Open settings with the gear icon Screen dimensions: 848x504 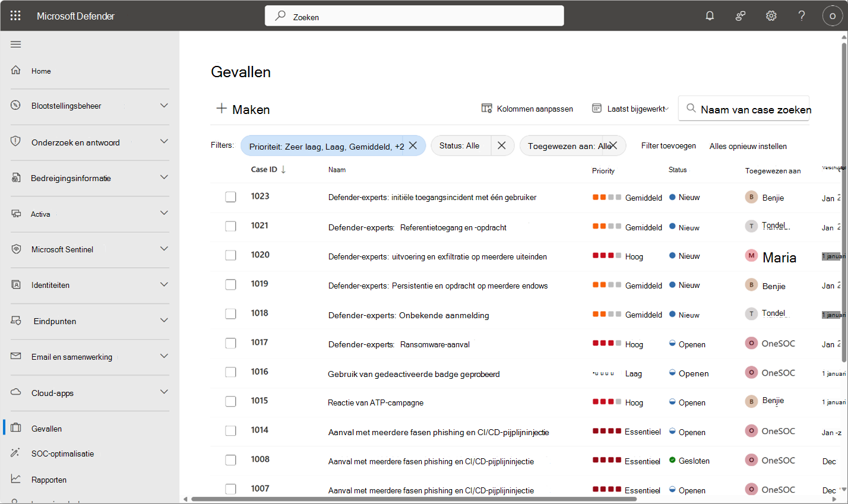[771, 15]
